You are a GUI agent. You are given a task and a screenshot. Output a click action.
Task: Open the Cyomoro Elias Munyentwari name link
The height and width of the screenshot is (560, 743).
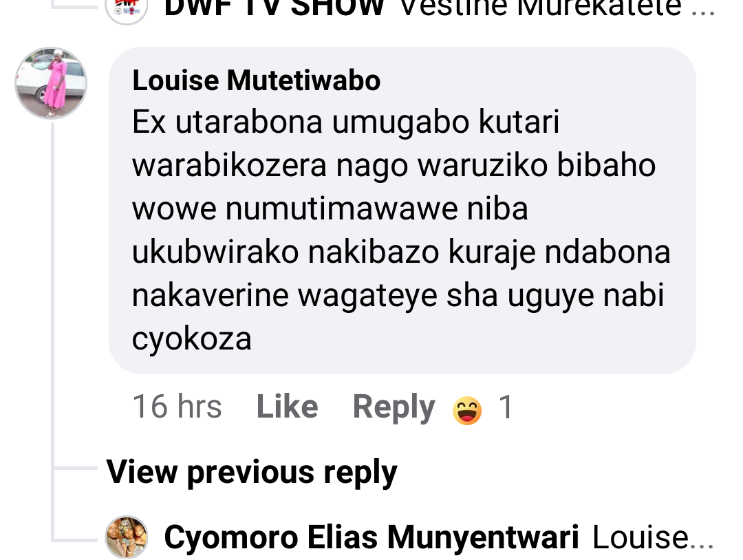pos(371,537)
